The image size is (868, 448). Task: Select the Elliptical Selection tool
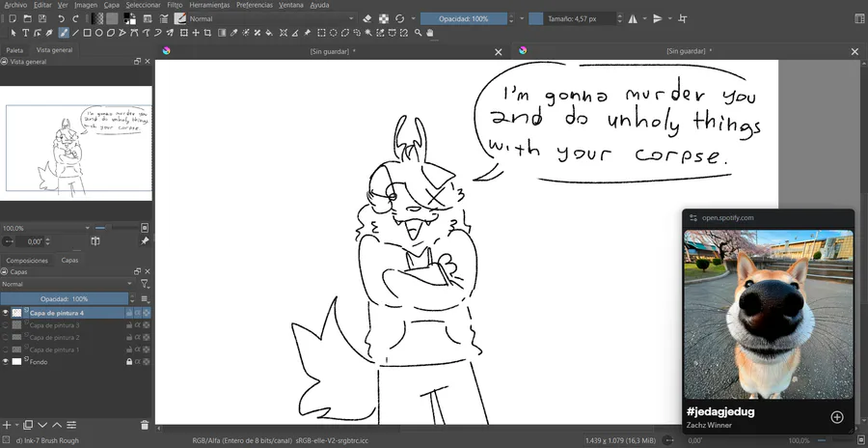click(334, 33)
